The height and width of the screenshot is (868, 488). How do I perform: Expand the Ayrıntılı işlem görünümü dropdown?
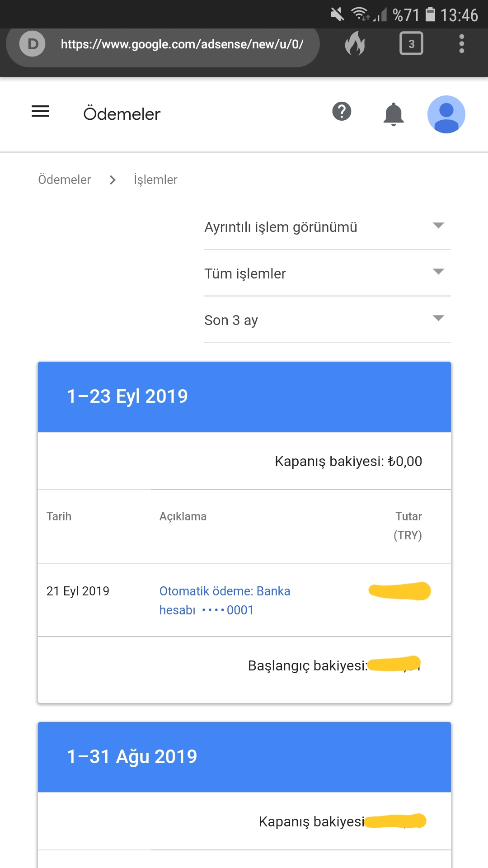[328, 227]
